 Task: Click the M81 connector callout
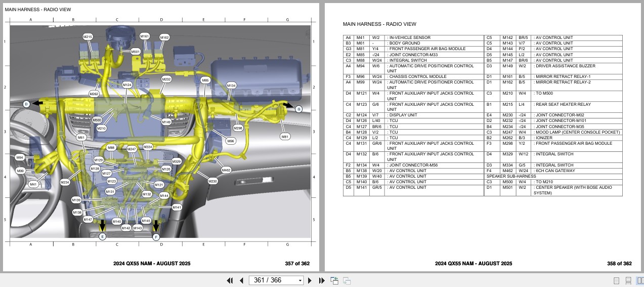coord(285,137)
